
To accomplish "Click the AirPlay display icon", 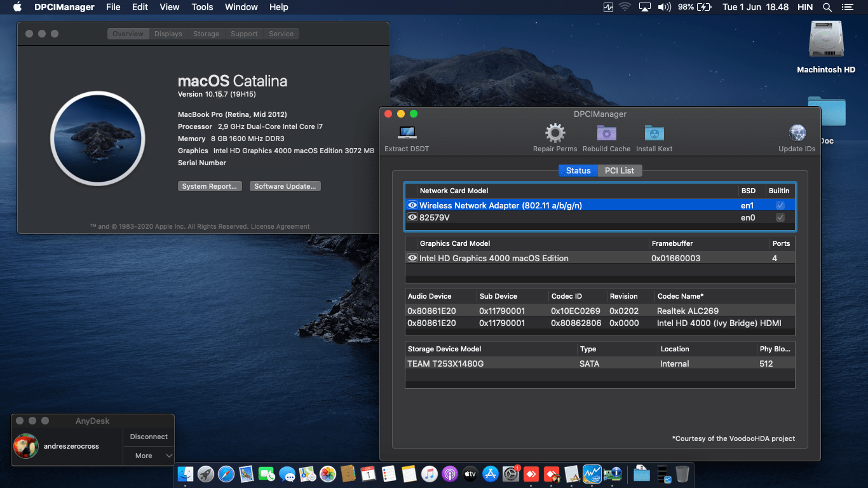I will [645, 7].
